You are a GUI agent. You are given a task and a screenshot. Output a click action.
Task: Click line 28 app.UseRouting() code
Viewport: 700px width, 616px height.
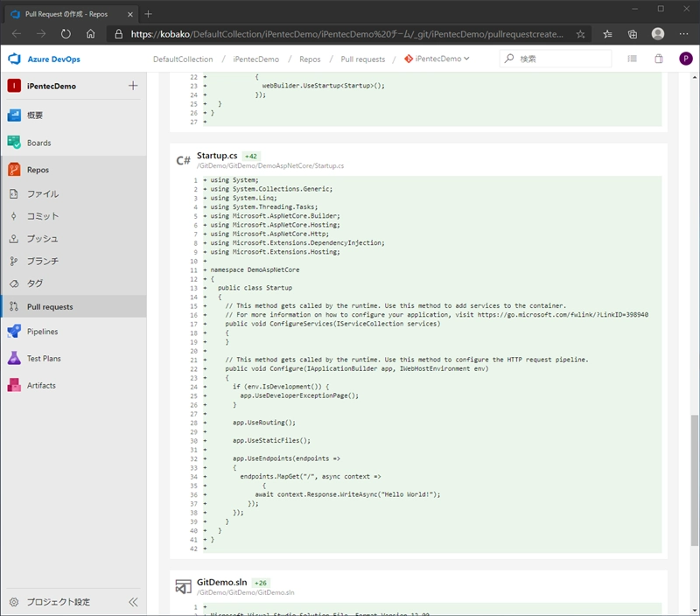[x=264, y=423]
